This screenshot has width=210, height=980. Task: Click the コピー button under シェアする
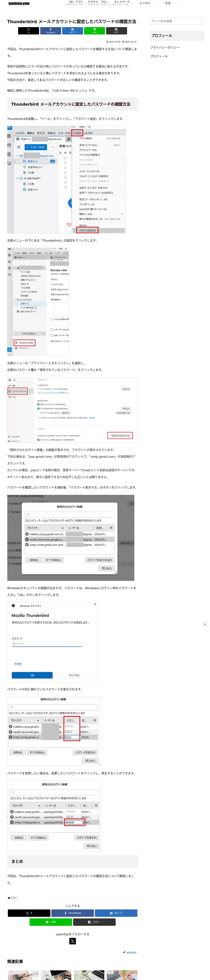[94, 922]
